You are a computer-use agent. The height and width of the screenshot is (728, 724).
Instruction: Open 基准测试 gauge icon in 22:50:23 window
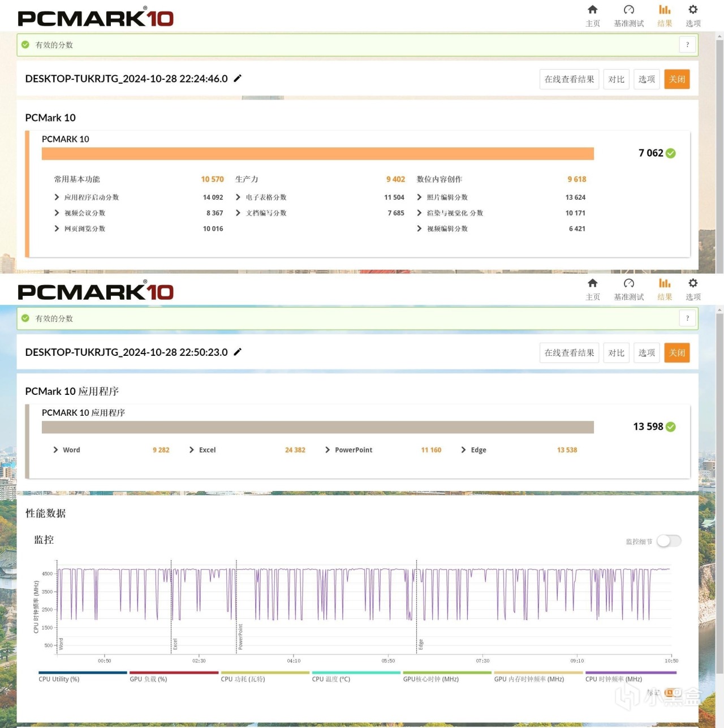[628, 283]
